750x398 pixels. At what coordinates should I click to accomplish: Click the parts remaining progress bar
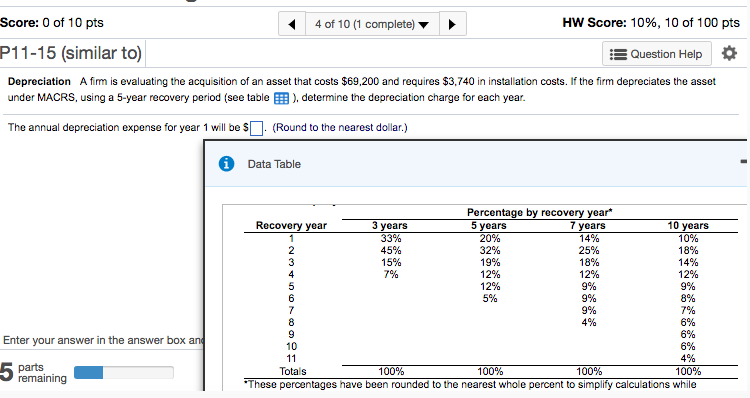pos(124,372)
